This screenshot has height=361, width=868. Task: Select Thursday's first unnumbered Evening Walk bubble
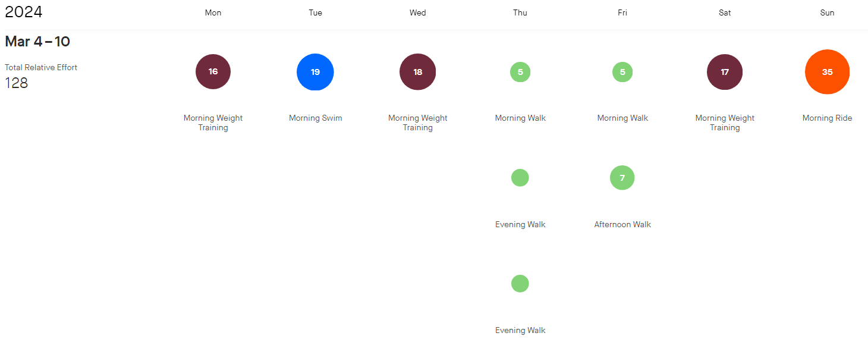pyautogui.click(x=520, y=178)
